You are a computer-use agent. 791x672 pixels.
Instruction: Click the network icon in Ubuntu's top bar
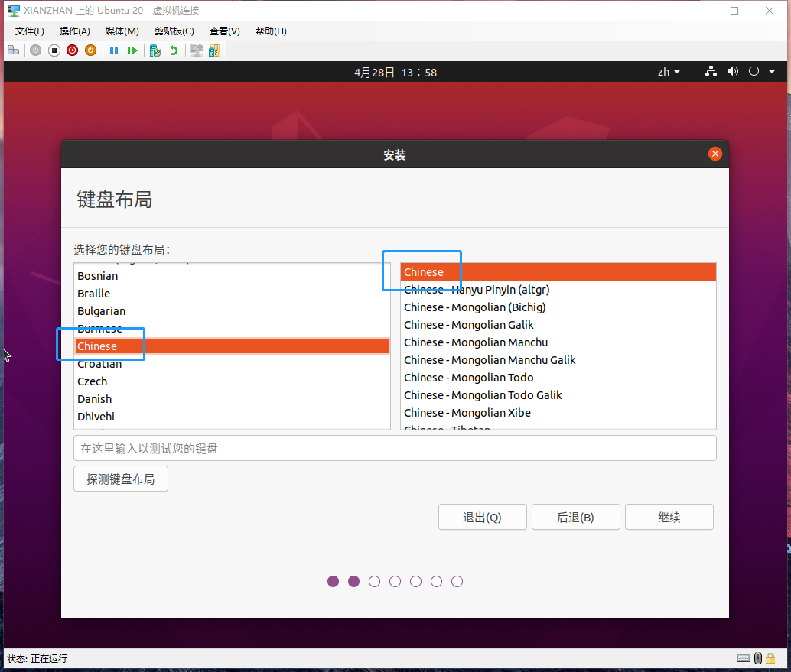click(x=710, y=71)
